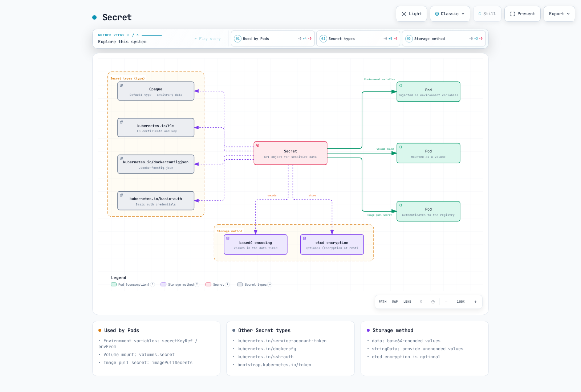Click 'Volume mount: volumes.secret' list item
This screenshot has width=581, height=392.
[x=139, y=355]
